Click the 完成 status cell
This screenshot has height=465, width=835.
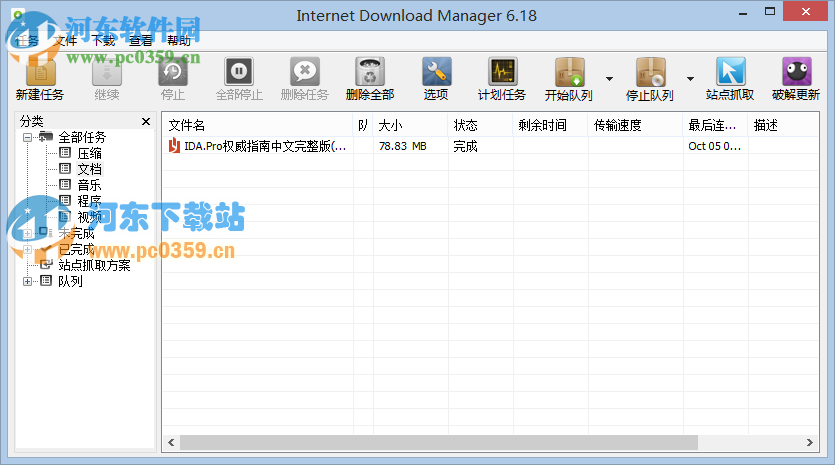click(465, 146)
